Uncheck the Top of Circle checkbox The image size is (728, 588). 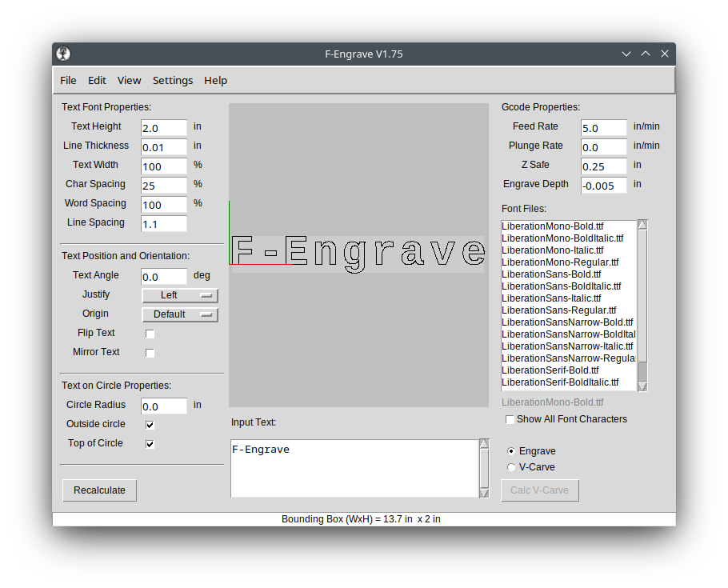[x=150, y=443]
